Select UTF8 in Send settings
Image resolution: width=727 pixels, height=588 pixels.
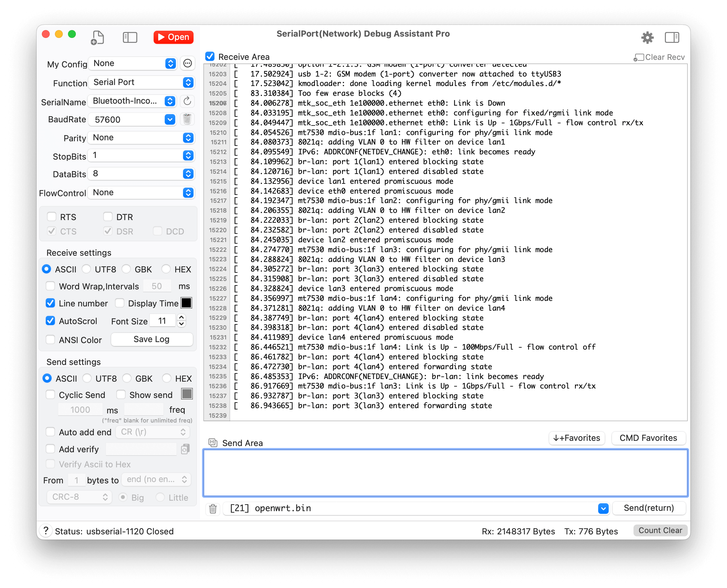tap(87, 378)
